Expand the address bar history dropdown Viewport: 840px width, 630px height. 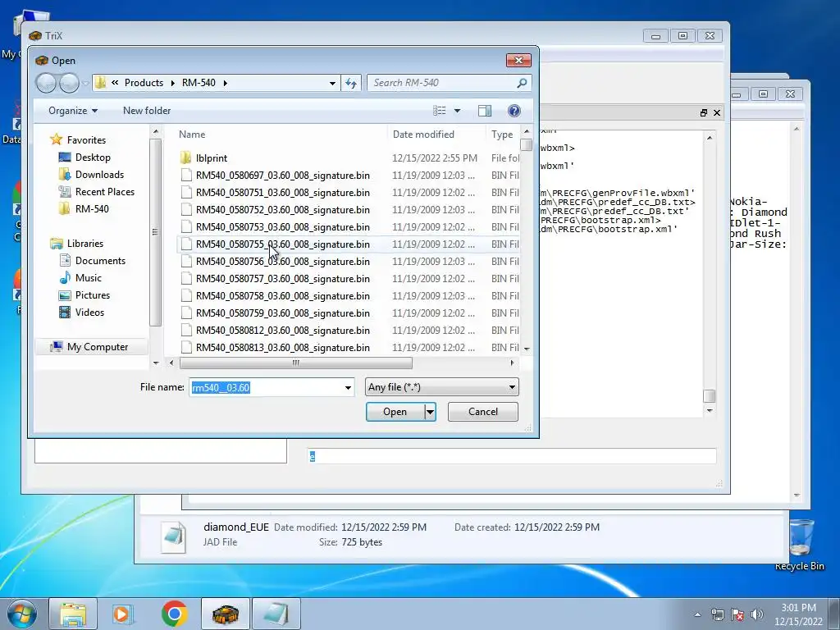(332, 83)
